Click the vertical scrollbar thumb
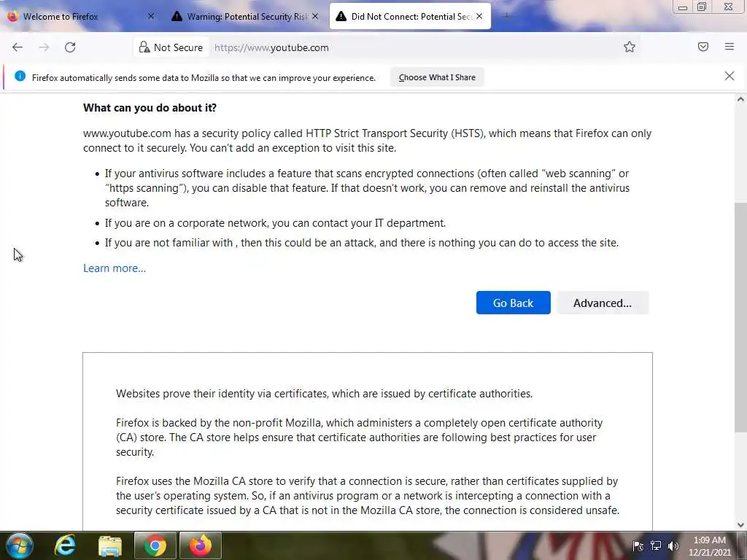 tap(740, 318)
